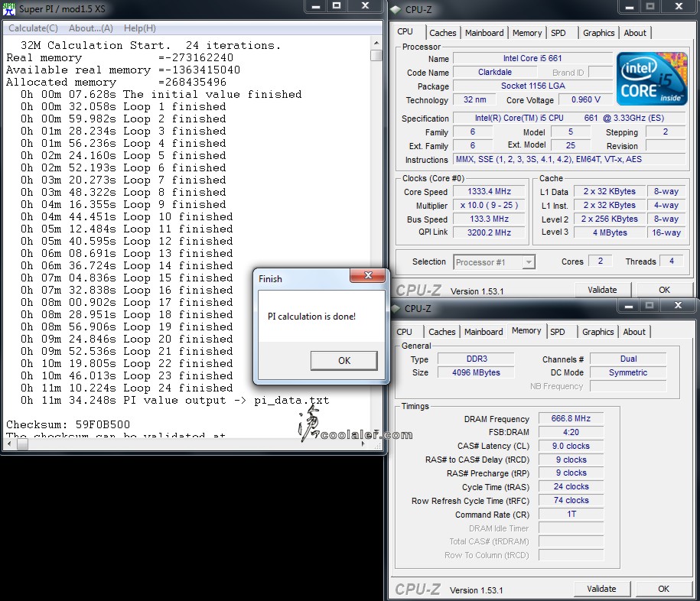Click the bottom CPU-Z window title icon

tap(396, 308)
